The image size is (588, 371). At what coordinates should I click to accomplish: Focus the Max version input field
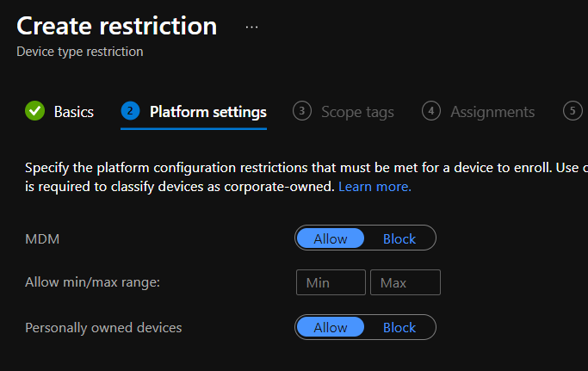[405, 282]
